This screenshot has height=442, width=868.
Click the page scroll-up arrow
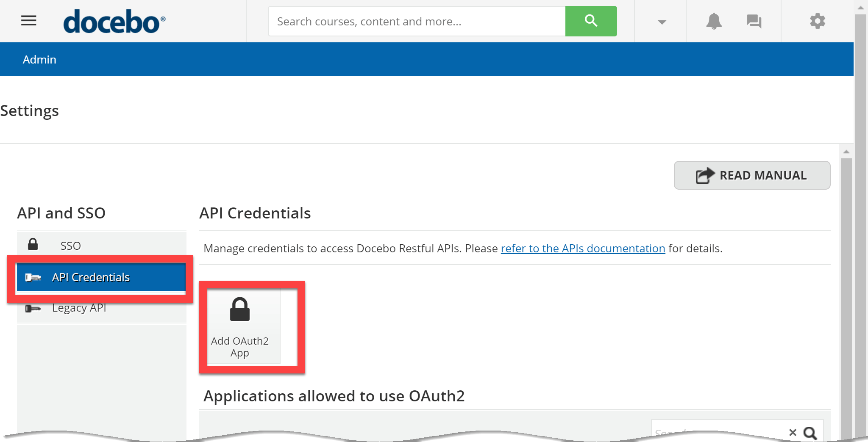pos(860,7)
